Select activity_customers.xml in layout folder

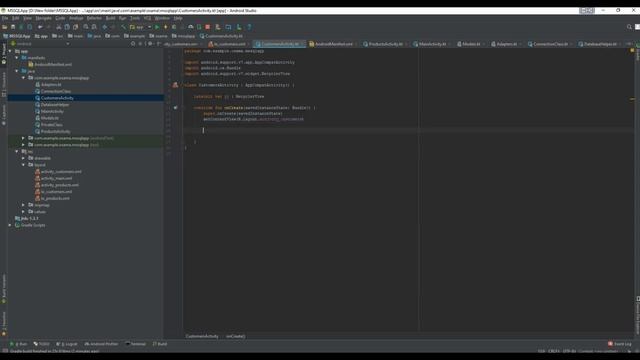pos(61,172)
